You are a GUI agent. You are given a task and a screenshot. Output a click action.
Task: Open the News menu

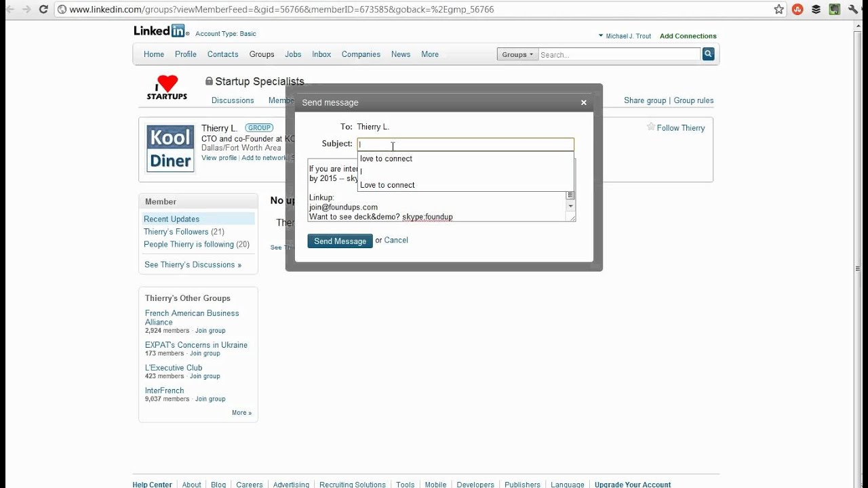click(x=401, y=54)
